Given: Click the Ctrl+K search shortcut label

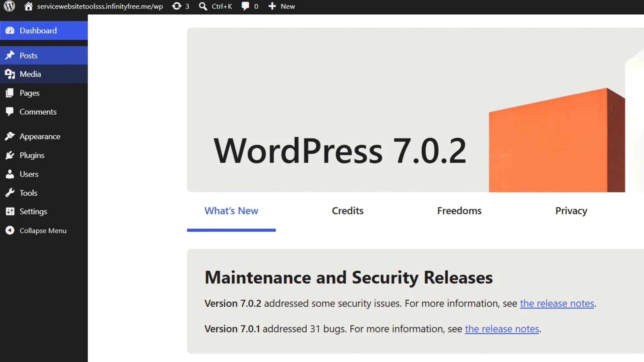Looking at the screenshot, I should [x=222, y=6].
